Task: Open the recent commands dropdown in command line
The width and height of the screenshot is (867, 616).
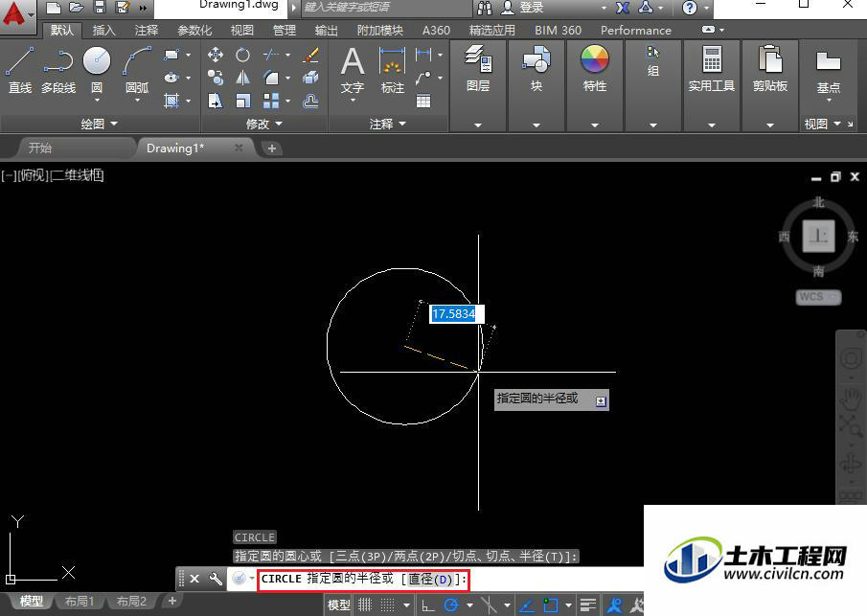Action: [252, 579]
